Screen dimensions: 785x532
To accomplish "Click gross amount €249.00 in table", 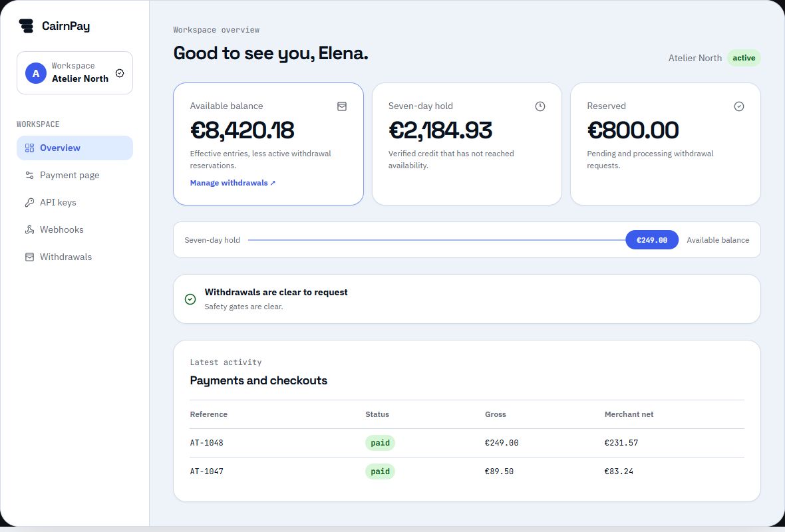I will (x=502, y=442).
